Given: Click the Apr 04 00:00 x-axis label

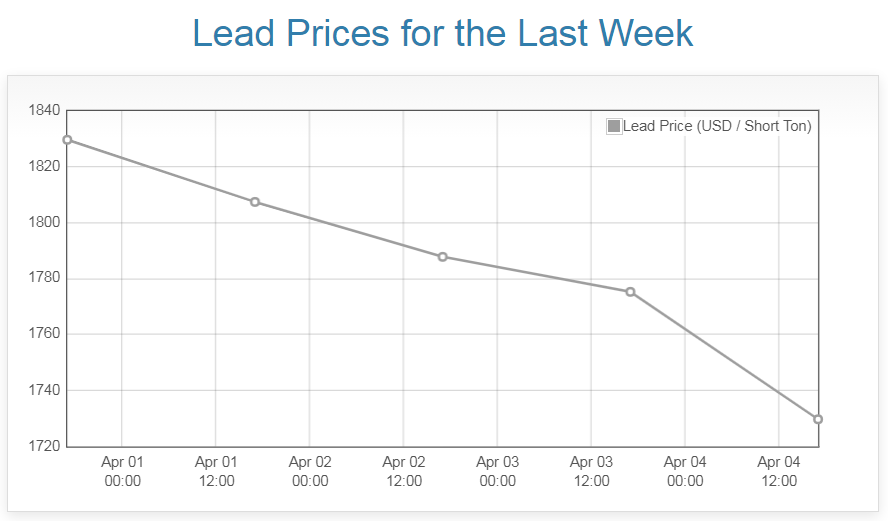Looking at the screenshot, I should pos(685,471).
